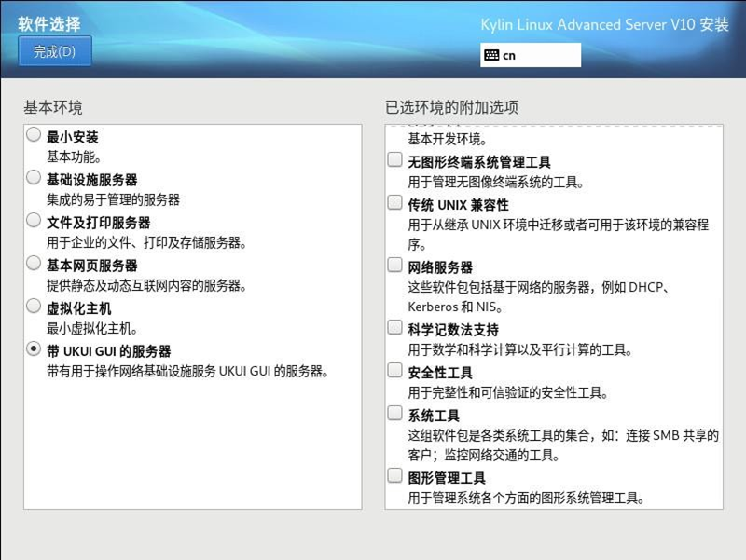Tick the 系统工具 checkbox
The height and width of the screenshot is (560, 746).
pyautogui.click(x=394, y=413)
